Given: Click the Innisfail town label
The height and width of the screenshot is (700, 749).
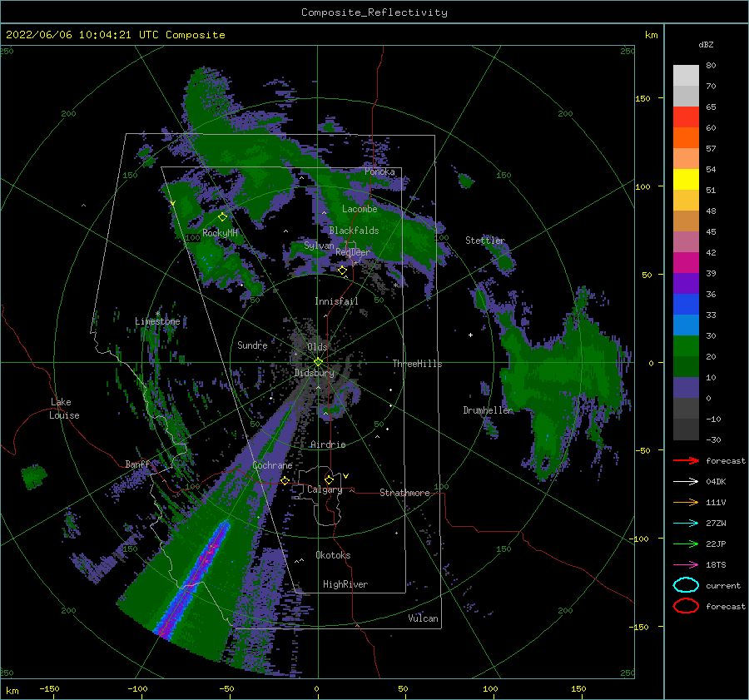Looking at the screenshot, I should [336, 301].
